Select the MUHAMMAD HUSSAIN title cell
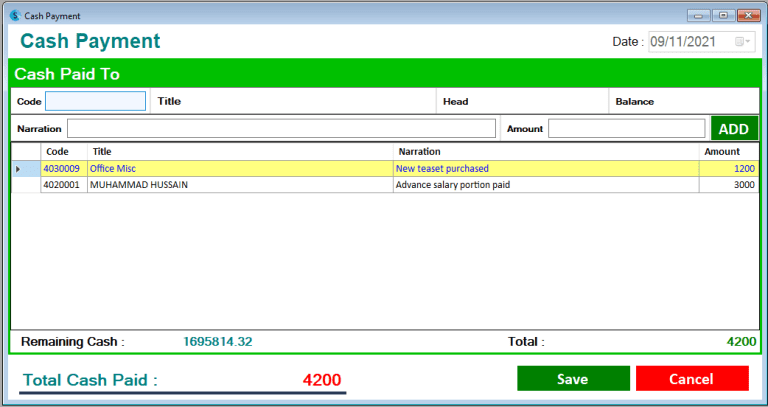The height and width of the screenshot is (407, 768). click(240, 185)
